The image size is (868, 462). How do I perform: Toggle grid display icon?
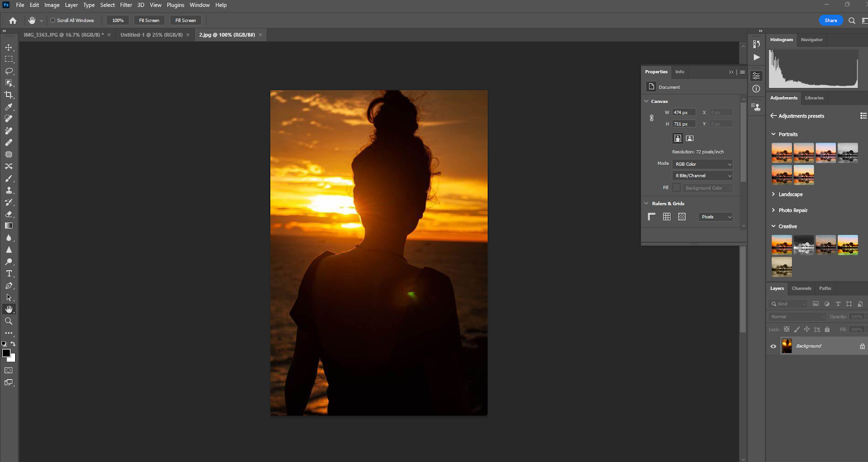(667, 217)
